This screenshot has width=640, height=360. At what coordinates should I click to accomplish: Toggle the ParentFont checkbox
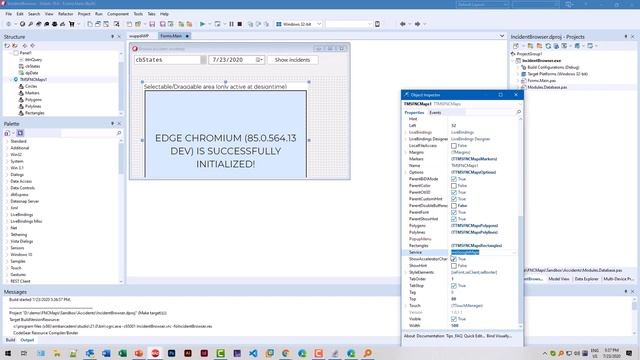click(x=453, y=212)
